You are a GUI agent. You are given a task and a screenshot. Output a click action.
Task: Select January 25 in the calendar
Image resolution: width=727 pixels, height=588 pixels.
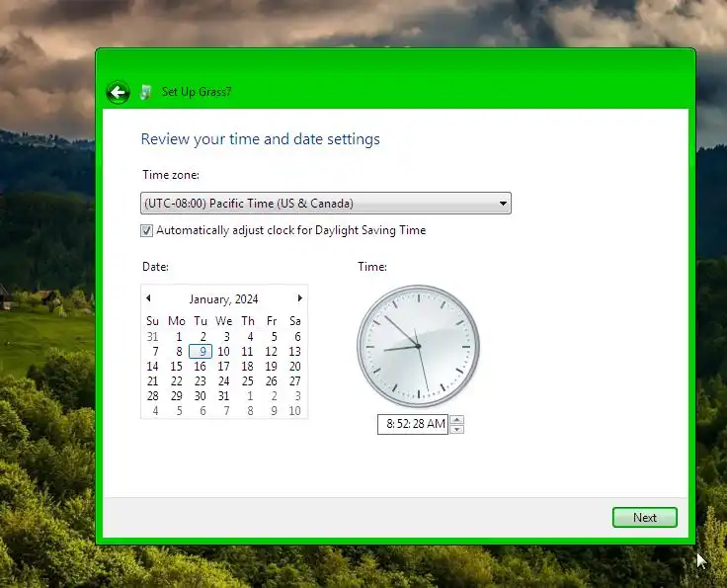(x=248, y=381)
